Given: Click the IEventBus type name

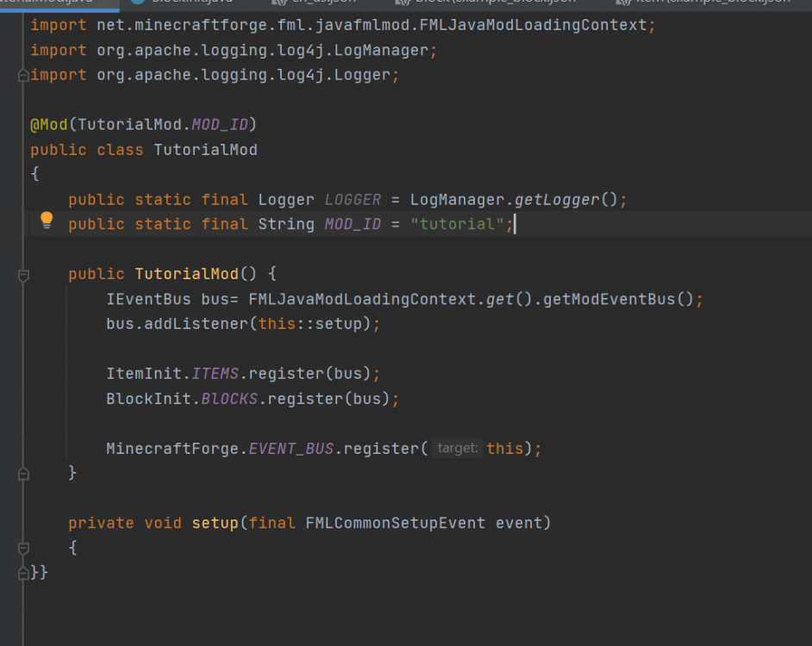Looking at the screenshot, I should 148,299.
